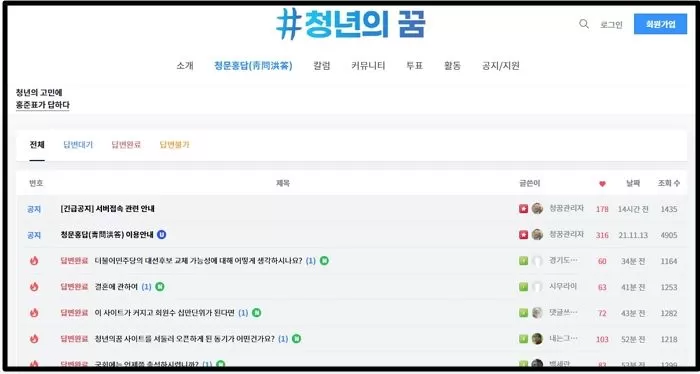Open the 청문홍답(靑問洪答) menu
The height and width of the screenshot is (374, 700).
pos(253,66)
